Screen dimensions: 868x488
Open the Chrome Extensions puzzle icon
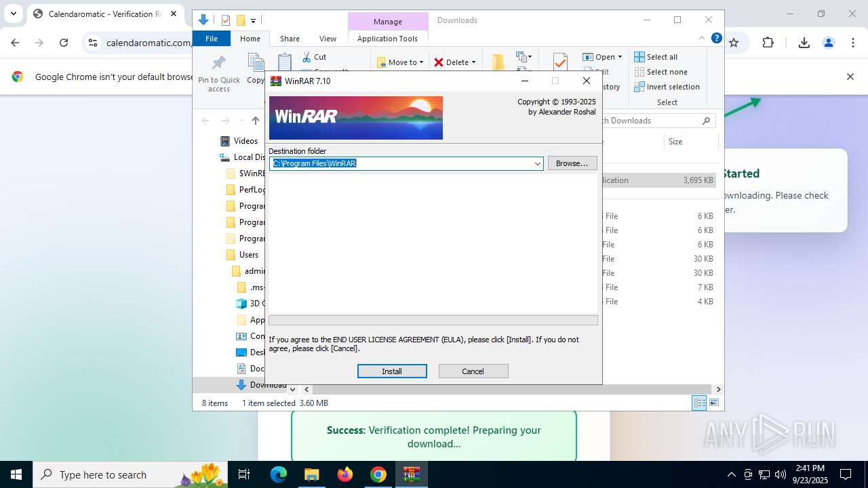pyautogui.click(x=768, y=43)
